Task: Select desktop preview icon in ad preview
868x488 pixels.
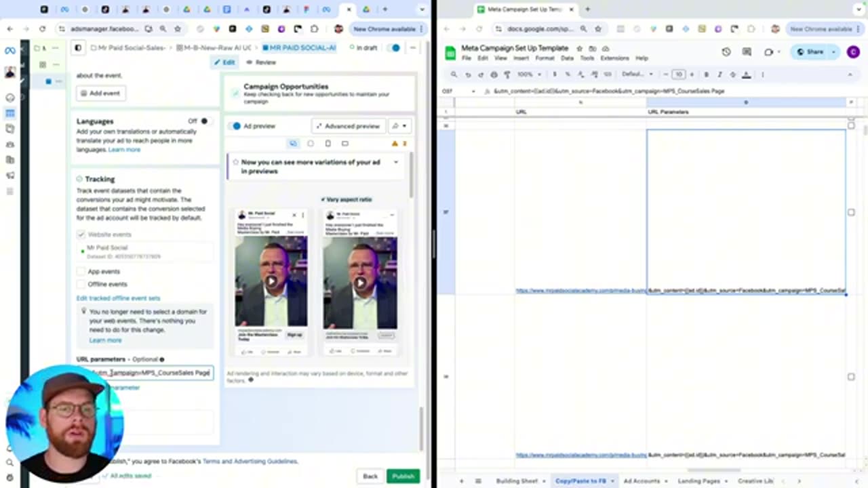Action: click(344, 144)
